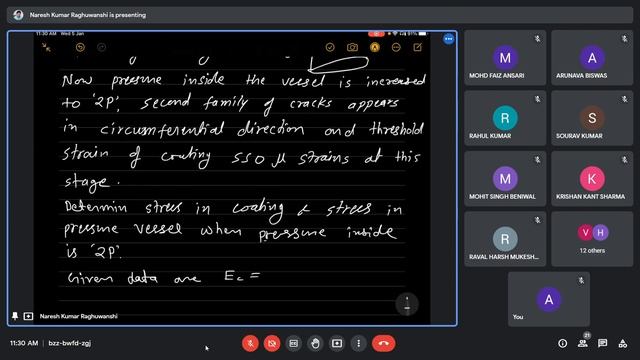The width and height of the screenshot is (640, 360).
Task: Open more options three-dot menu
Action: (358, 343)
